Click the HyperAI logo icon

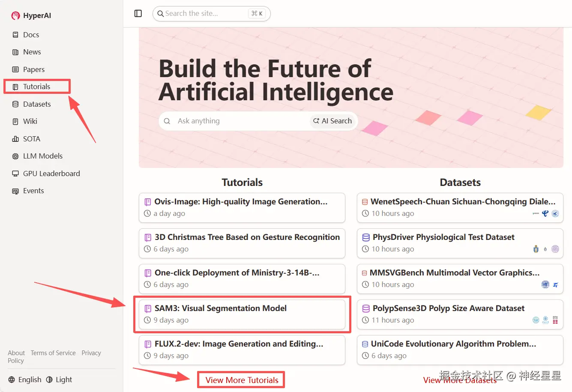(16, 16)
